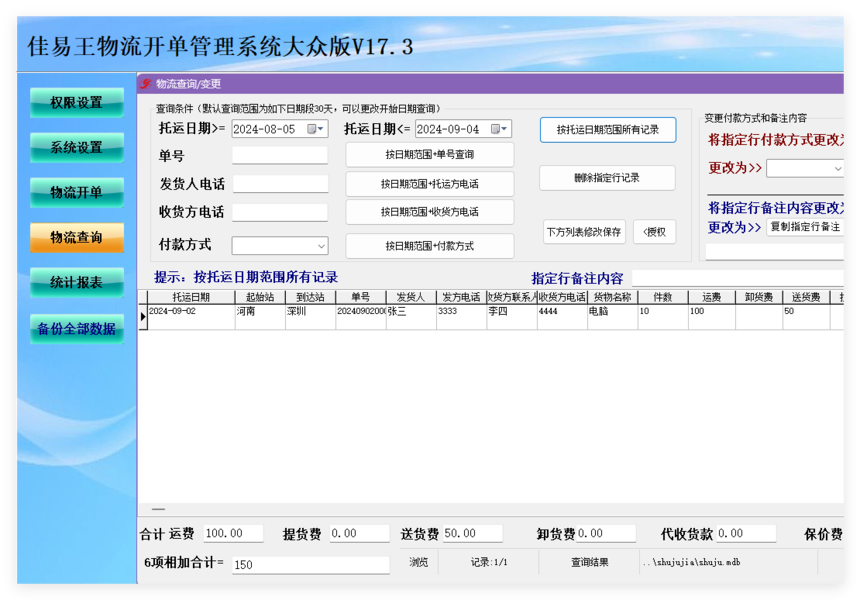Screen dimensions: 860x600
Task: Click the 复制指定行备注 button
Action: coord(805,227)
